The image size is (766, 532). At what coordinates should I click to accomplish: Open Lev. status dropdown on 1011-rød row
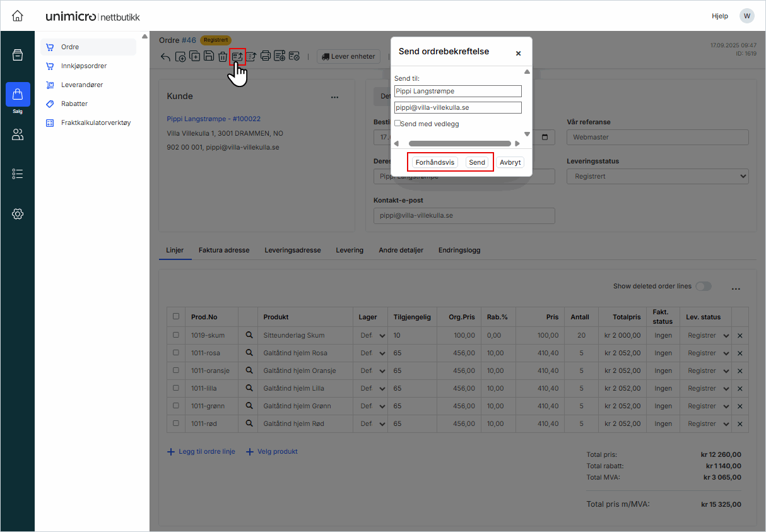[x=709, y=423]
